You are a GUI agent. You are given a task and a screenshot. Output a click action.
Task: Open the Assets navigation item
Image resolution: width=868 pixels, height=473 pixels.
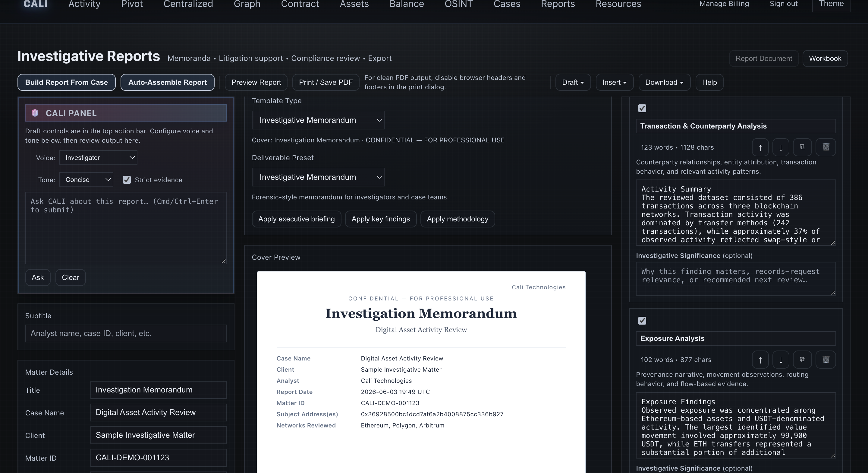pos(354,4)
